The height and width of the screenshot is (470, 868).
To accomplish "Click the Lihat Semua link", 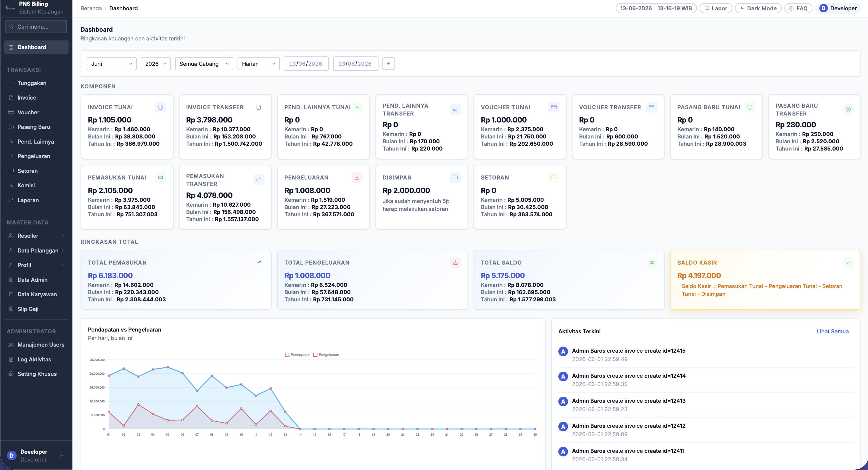I will [833, 332].
